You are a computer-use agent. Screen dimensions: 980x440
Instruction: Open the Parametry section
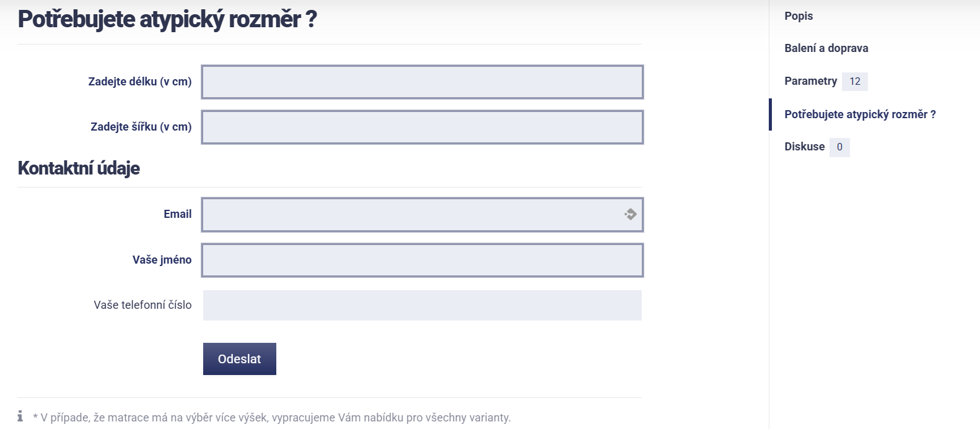(810, 81)
